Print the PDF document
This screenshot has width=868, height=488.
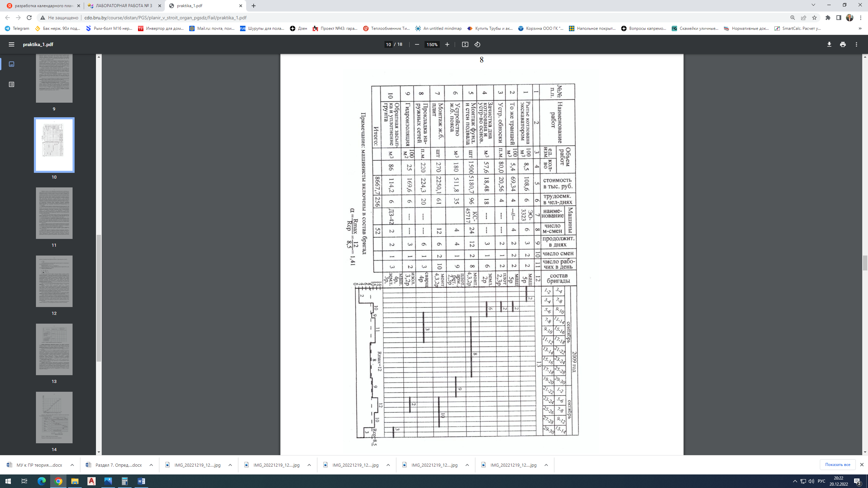coord(843,44)
